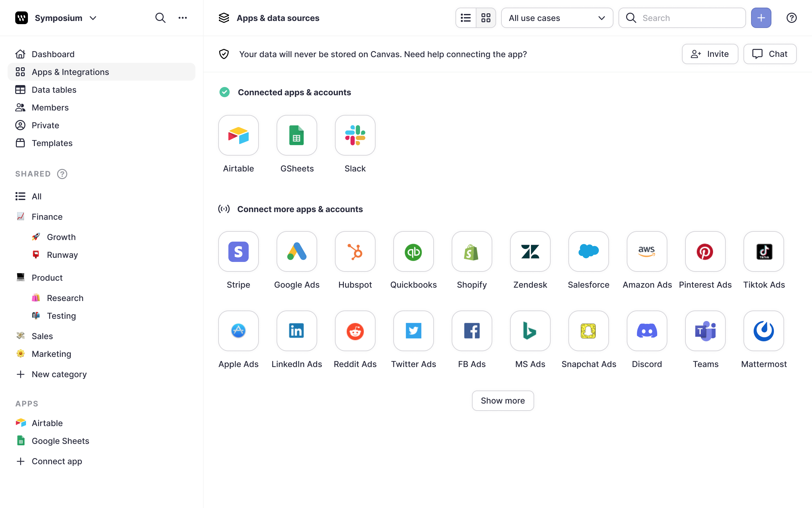Open the Symposium workspace dropdown
812x508 pixels.
(56, 18)
